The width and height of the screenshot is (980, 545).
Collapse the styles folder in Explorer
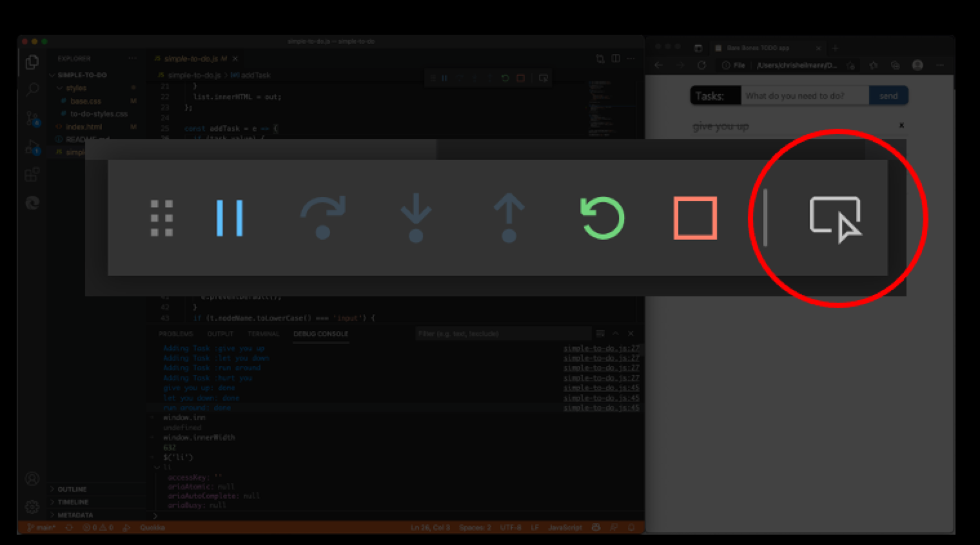tap(75, 88)
